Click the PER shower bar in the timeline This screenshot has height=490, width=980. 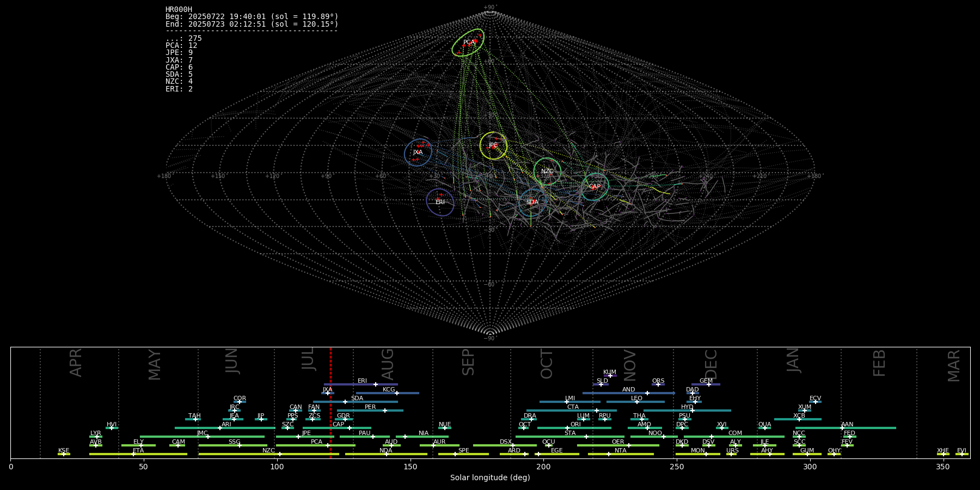pyautogui.click(x=370, y=411)
